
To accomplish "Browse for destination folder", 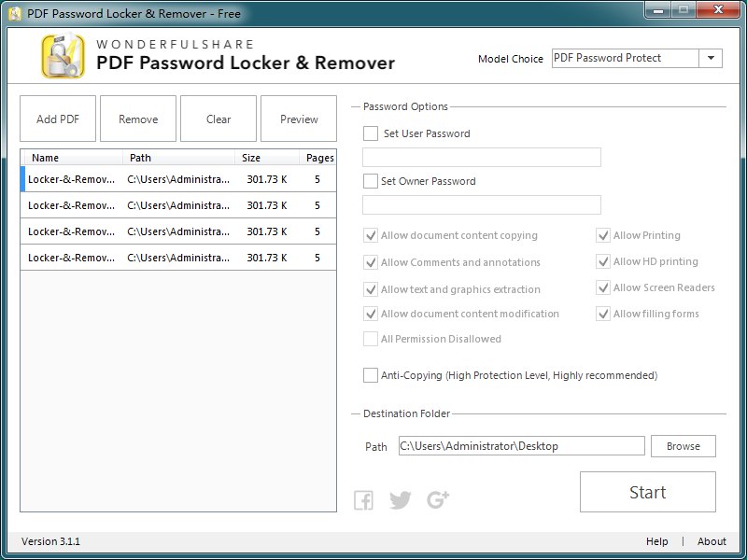I will click(684, 446).
